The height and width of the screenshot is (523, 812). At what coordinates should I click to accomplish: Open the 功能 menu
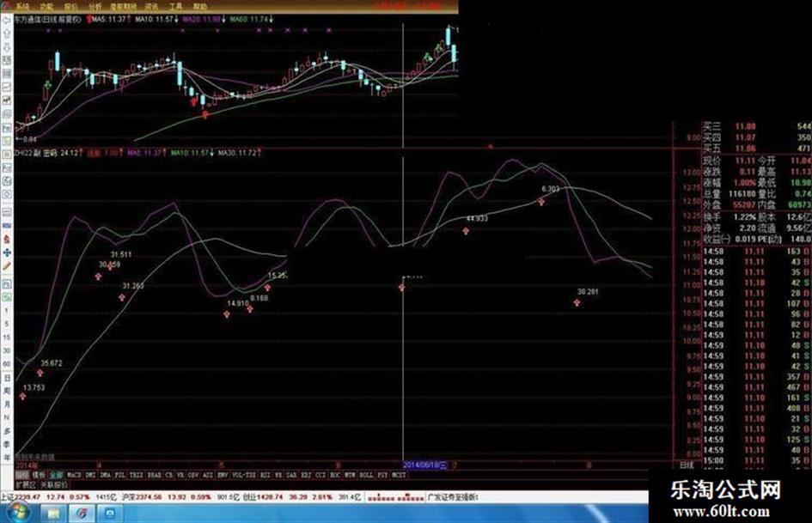click(46, 7)
